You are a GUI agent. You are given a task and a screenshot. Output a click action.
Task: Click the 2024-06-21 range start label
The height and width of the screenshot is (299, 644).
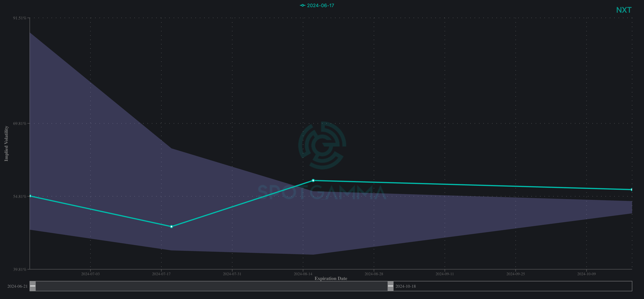tap(17, 286)
